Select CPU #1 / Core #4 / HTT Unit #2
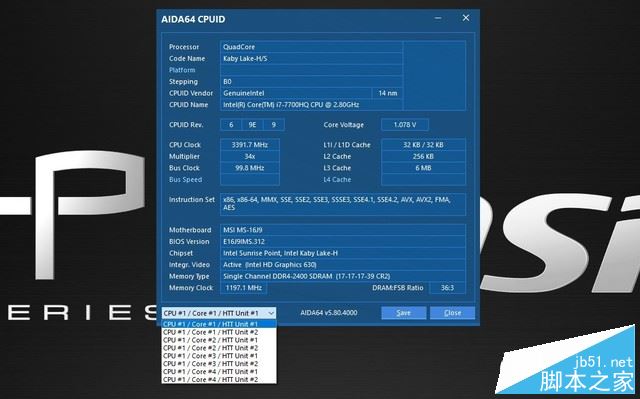 click(x=219, y=379)
